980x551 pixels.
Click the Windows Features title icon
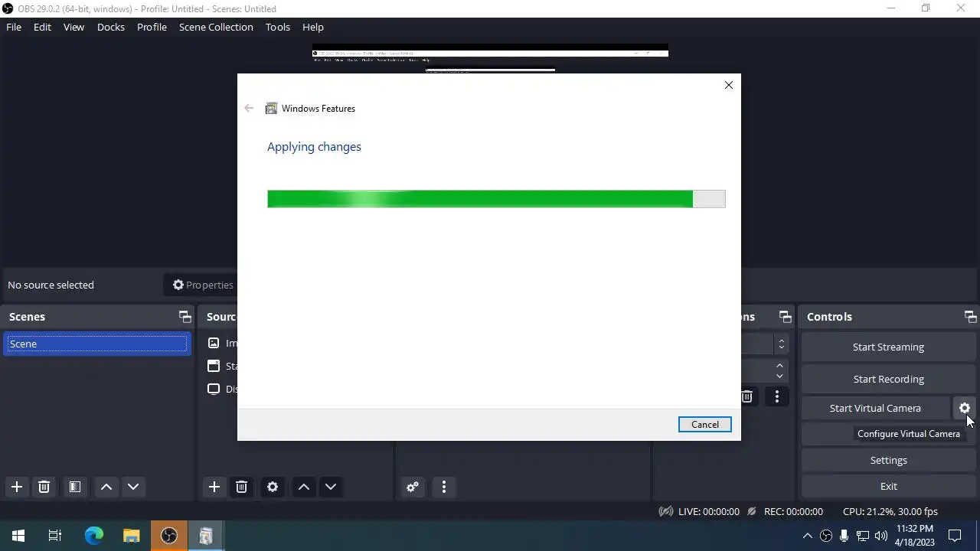pos(271,109)
